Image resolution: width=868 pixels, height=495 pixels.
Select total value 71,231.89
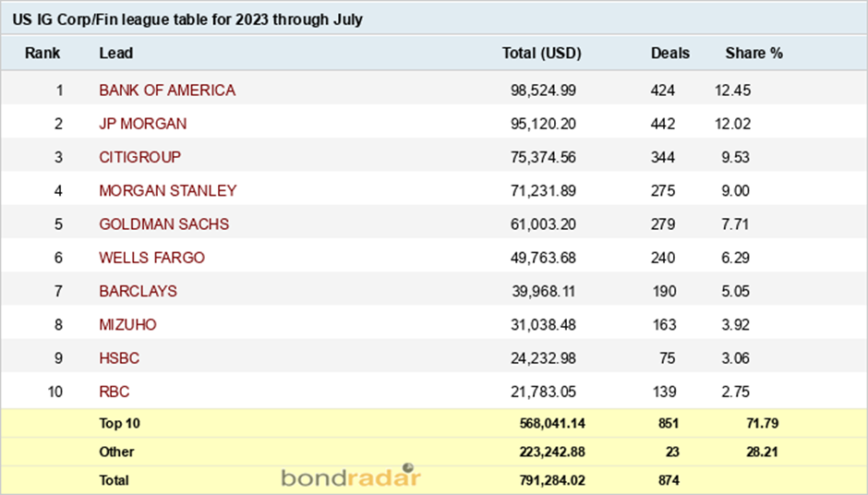point(543,190)
